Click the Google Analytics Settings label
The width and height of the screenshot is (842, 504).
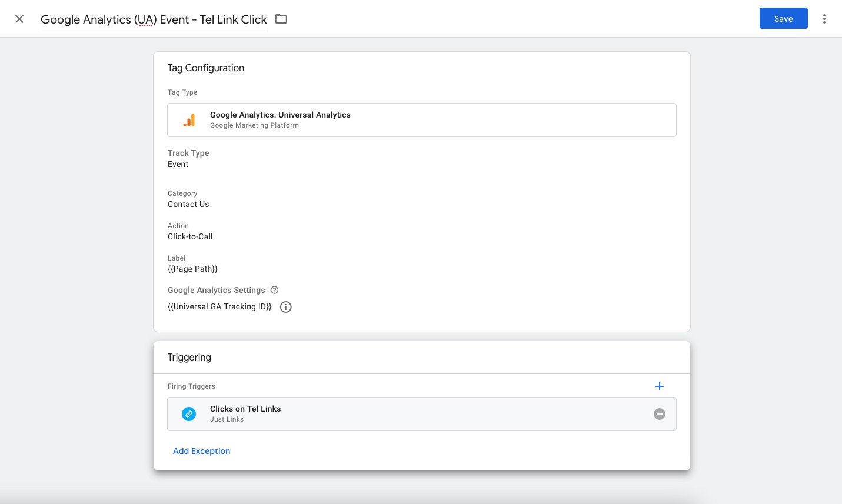click(x=217, y=290)
